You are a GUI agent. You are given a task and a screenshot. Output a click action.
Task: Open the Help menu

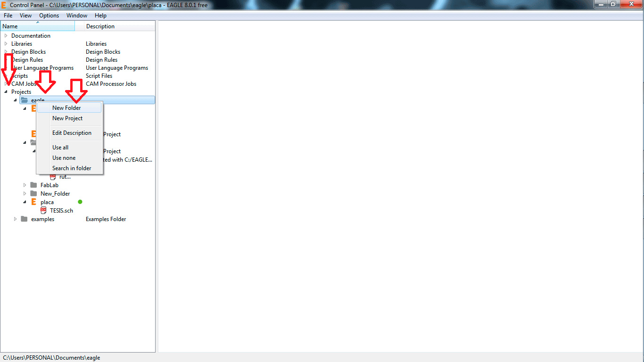tap(100, 15)
